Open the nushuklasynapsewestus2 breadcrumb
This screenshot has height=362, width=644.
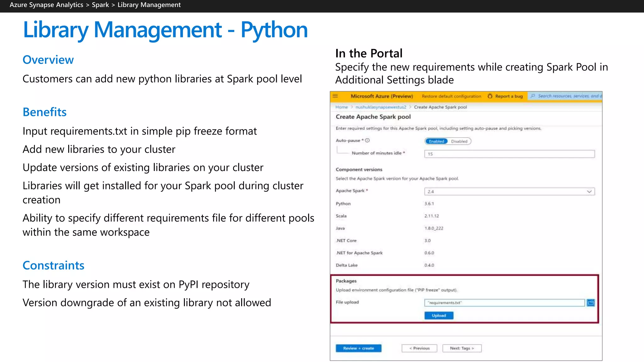click(381, 107)
